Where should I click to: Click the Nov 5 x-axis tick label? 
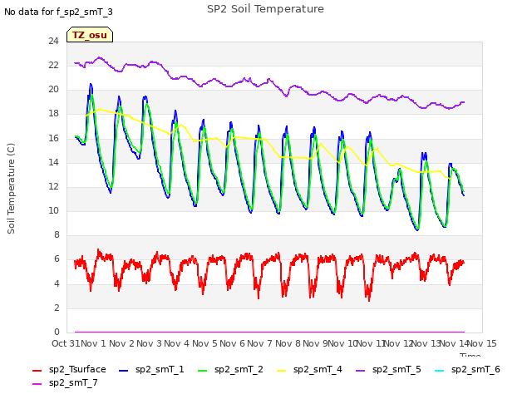pyautogui.click(x=204, y=343)
